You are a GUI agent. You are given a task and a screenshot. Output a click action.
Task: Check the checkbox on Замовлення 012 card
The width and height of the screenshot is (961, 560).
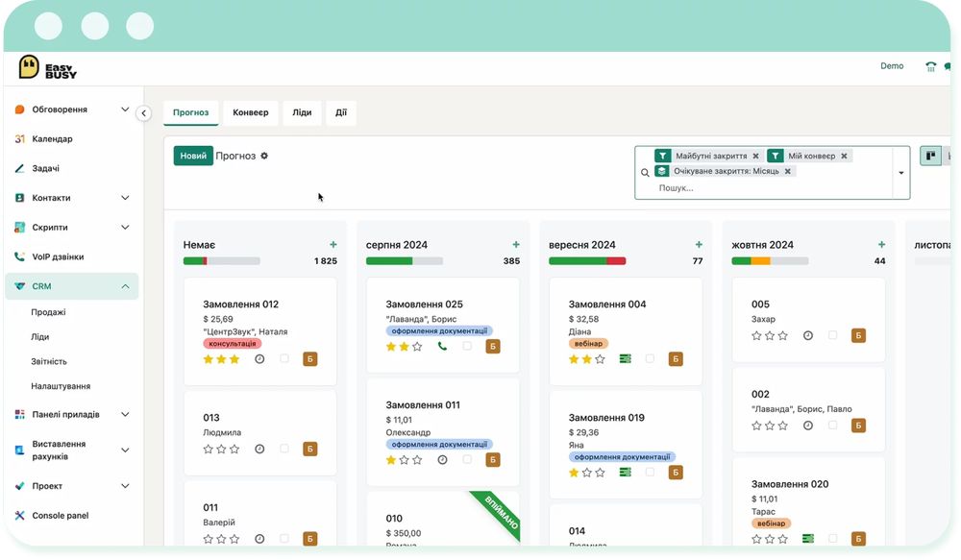click(x=284, y=358)
